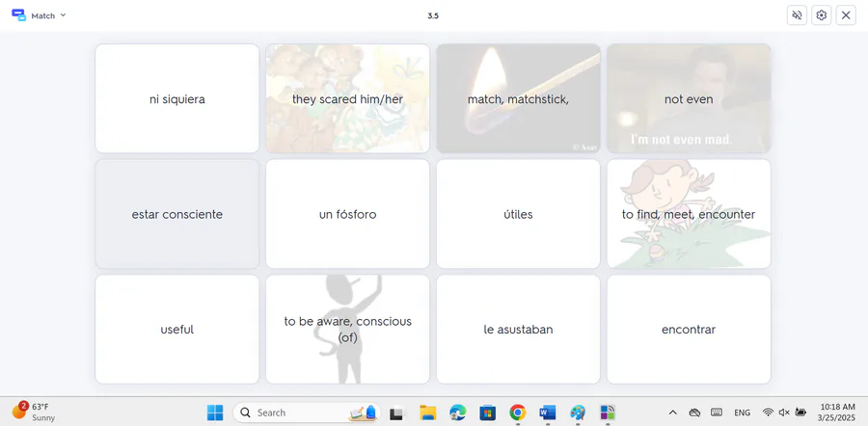Click the 'útiles' card
Screen dimensions: 868x426
click(x=518, y=214)
